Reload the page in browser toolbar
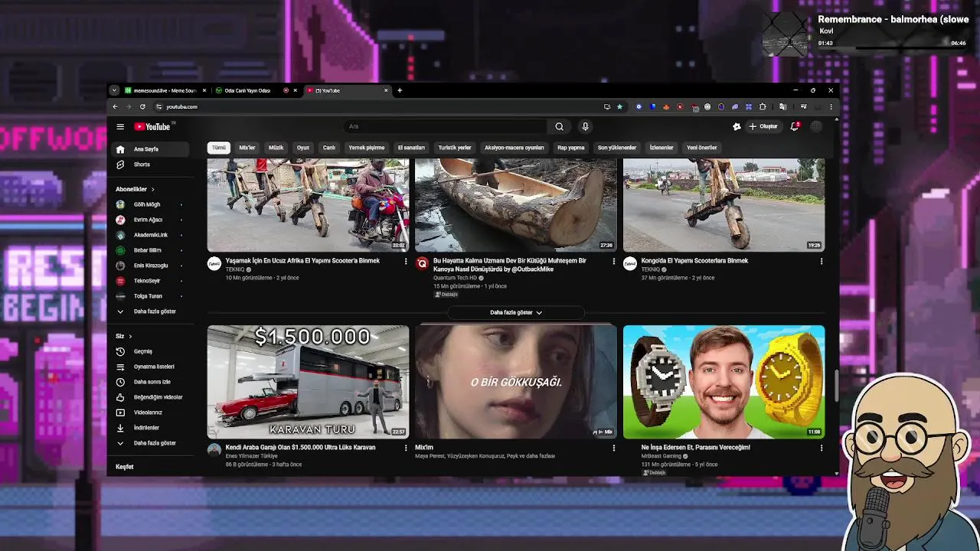This screenshot has width=980, height=551. click(x=142, y=106)
